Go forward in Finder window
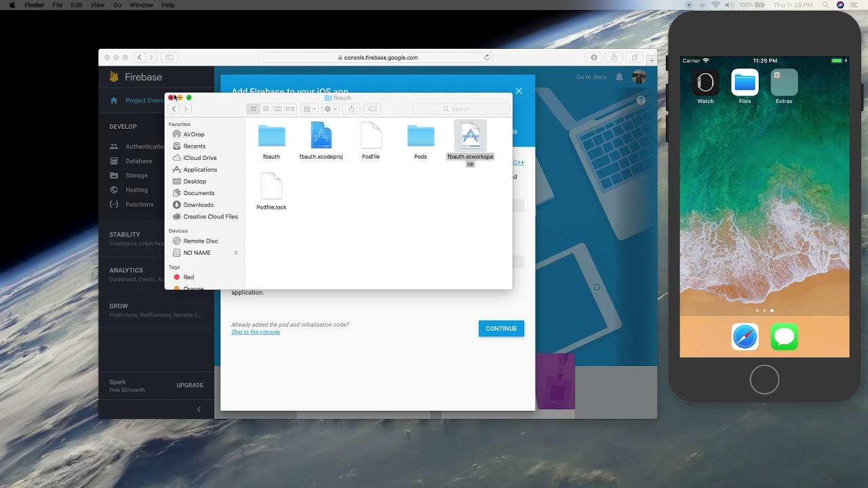The width and height of the screenshot is (868, 488). point(185,108)
